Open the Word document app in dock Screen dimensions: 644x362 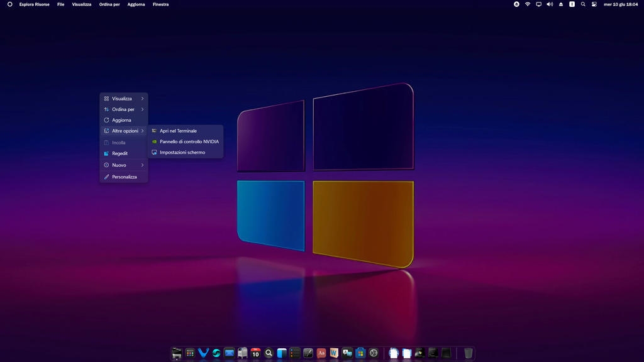click(x=334, y=353)
